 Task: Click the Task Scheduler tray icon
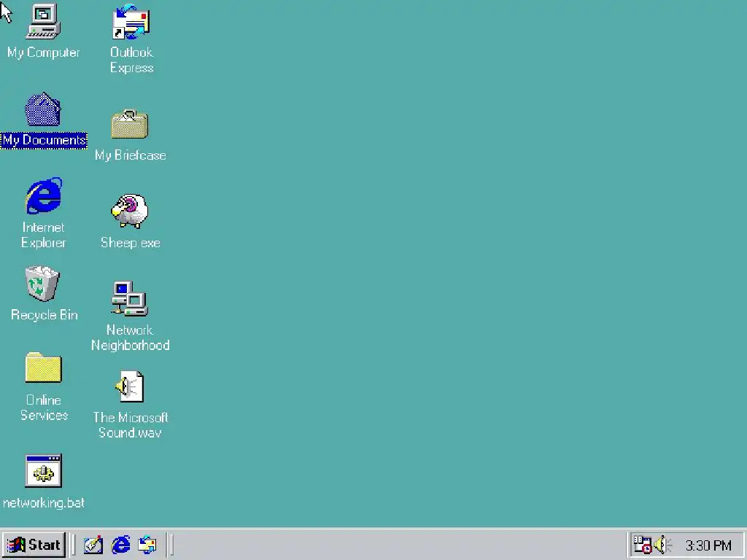tap(642, 545)
